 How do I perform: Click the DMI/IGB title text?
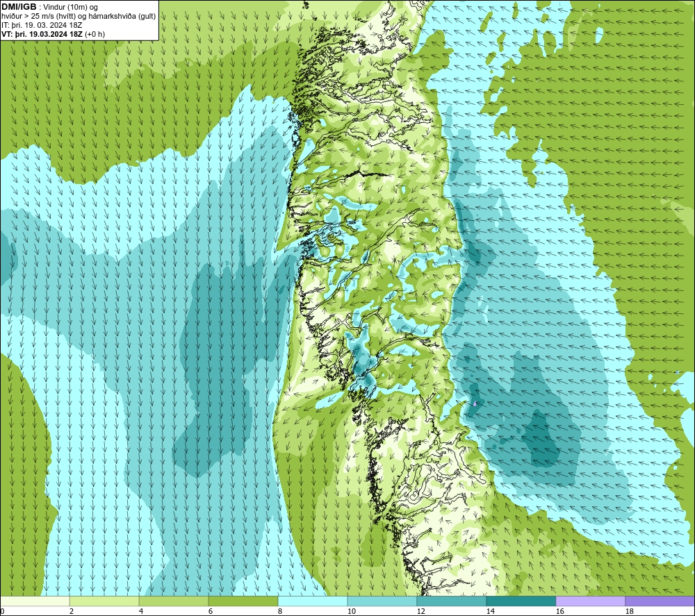[x=19, y=7]
